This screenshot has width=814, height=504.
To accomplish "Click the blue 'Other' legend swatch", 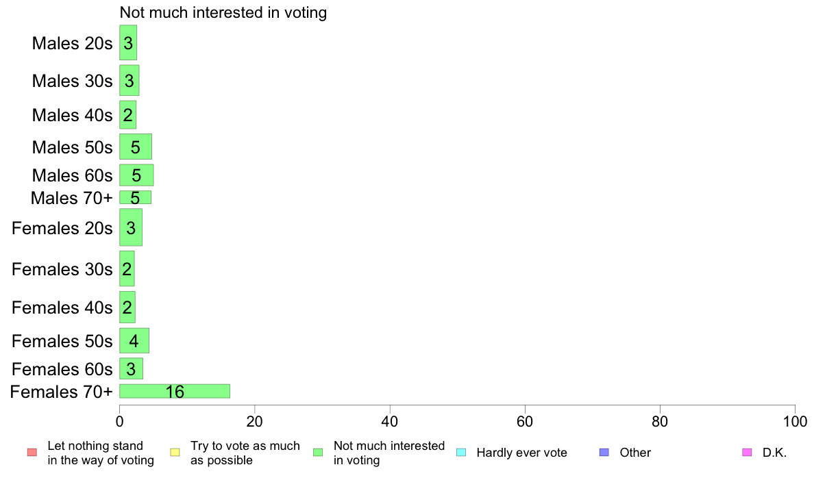I will pyautogui.click(x=604, y=453).
